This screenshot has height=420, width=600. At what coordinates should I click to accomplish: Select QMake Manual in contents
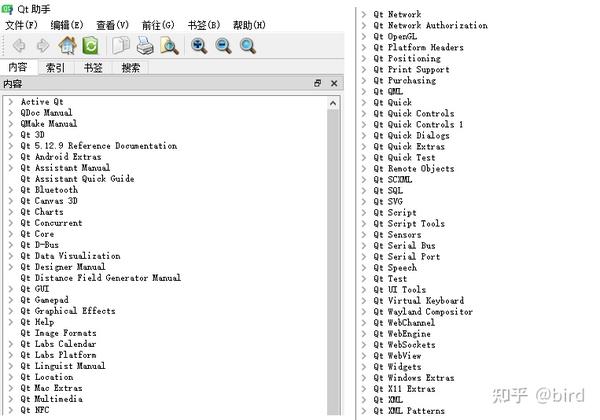49,124
